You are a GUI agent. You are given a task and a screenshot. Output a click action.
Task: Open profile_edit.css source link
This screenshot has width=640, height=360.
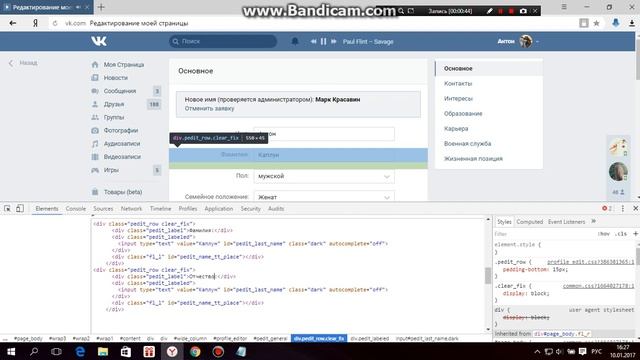tap(591, 262)
